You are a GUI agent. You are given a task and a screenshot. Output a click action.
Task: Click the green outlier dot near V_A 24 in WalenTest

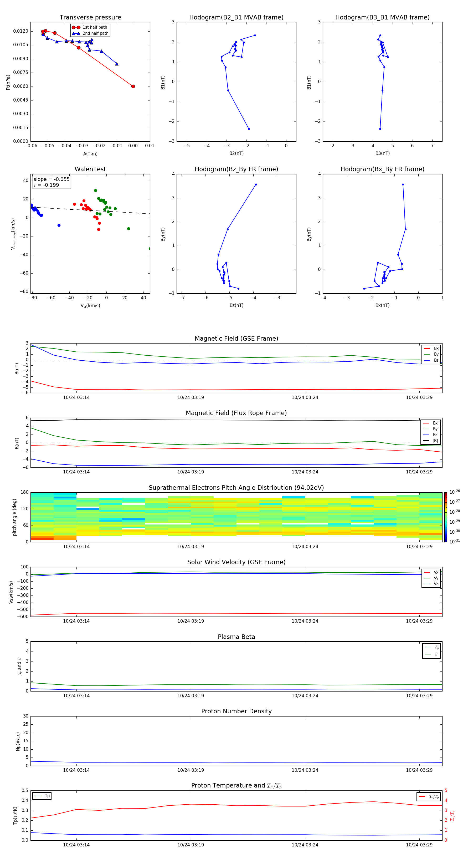click(x=128, y=229)
